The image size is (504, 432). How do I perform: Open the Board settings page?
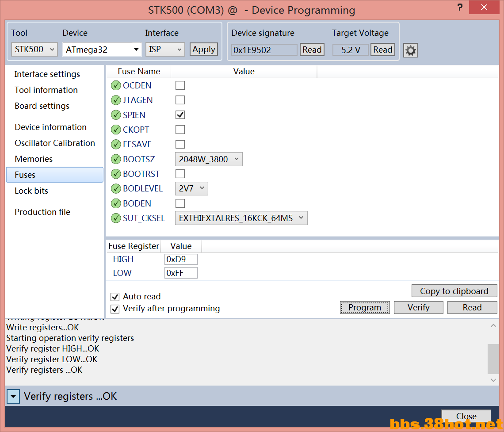click(x=42, y=106)
